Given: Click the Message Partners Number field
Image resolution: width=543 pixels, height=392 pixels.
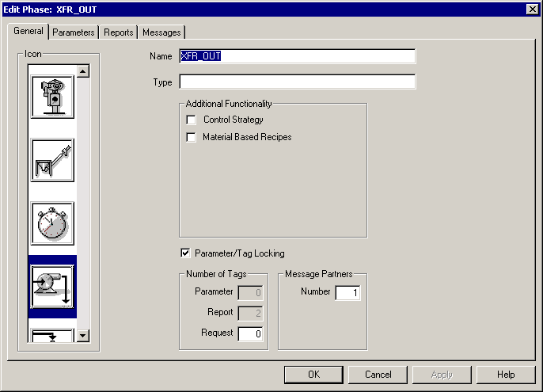Looking at the screenshot, I should click(347, 293).
